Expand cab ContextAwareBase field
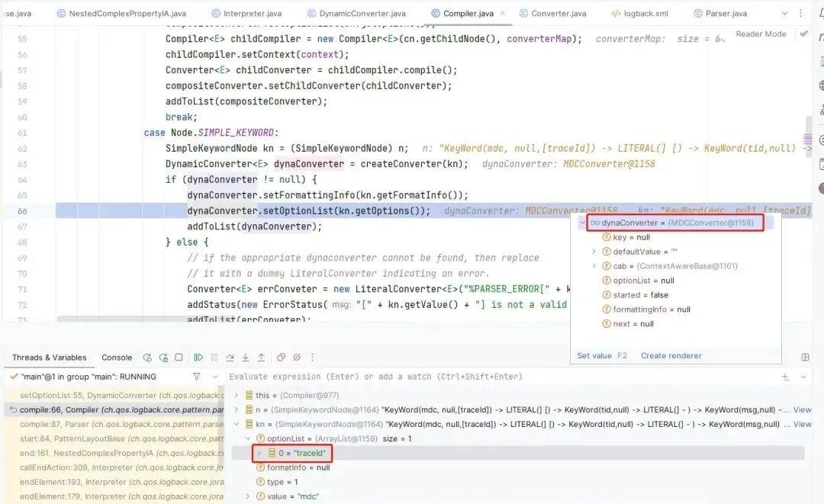Viewport: 824px width, 504px height. [x=594, y=266]
